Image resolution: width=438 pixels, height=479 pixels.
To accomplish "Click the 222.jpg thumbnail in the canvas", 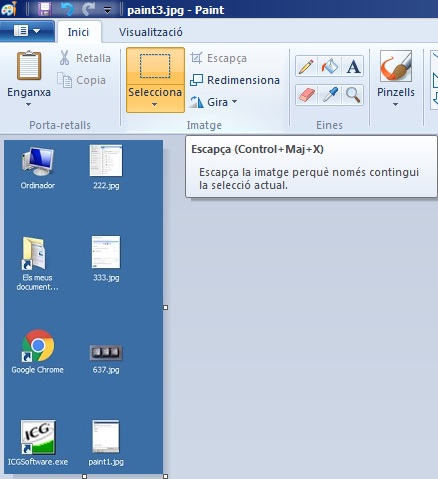I will (x=106, y=160).
